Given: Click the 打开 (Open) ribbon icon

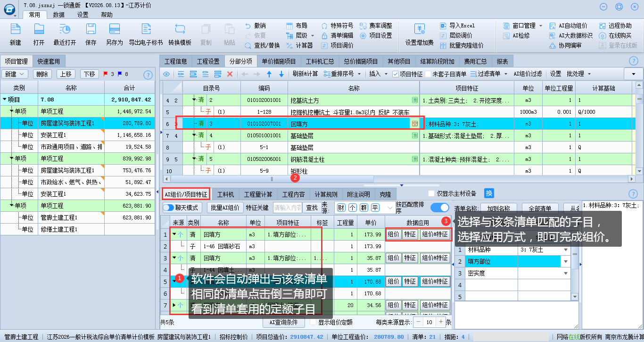Looking at the screenshot, I should (x=39, y=34).
